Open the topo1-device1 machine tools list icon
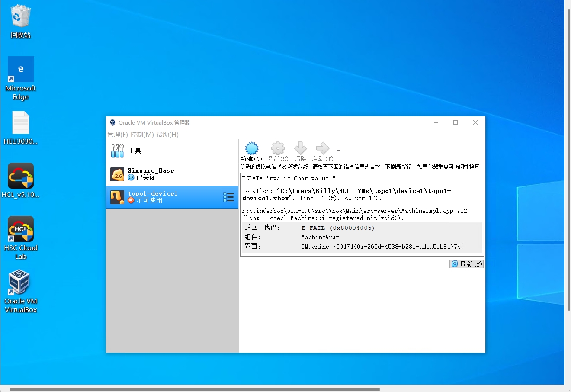Screen dimensions: 571x392 point(228,197)
